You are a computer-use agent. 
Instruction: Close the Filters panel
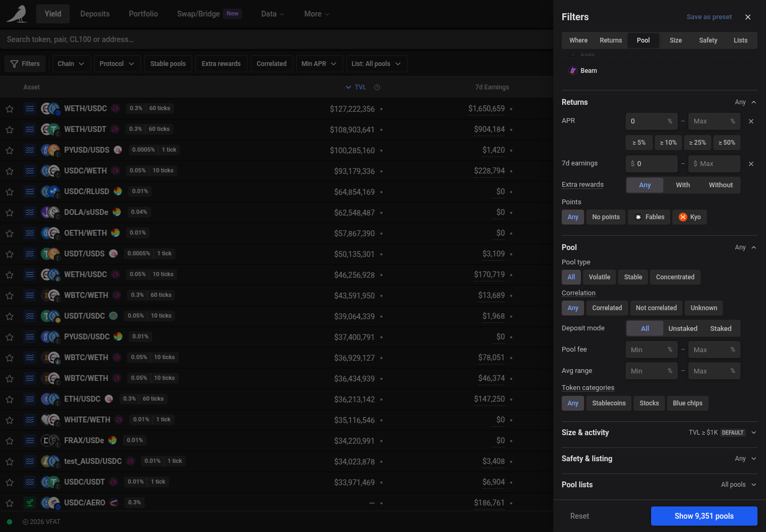(x=748, y=17)
